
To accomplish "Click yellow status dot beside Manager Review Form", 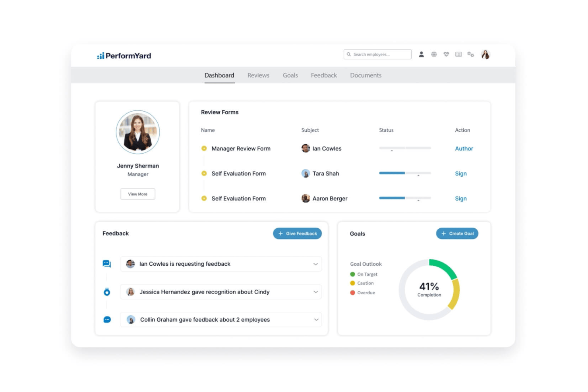I will tap(204, 149).
